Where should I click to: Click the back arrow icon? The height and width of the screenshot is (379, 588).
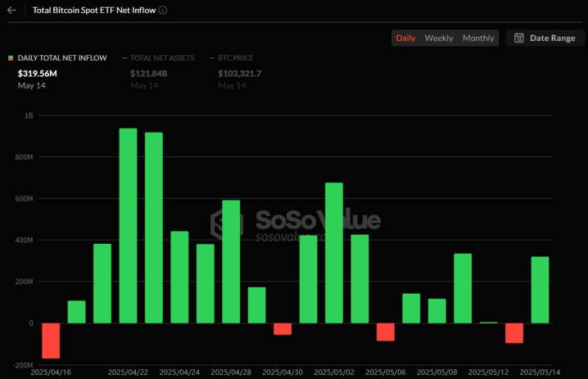pos(12,10)
